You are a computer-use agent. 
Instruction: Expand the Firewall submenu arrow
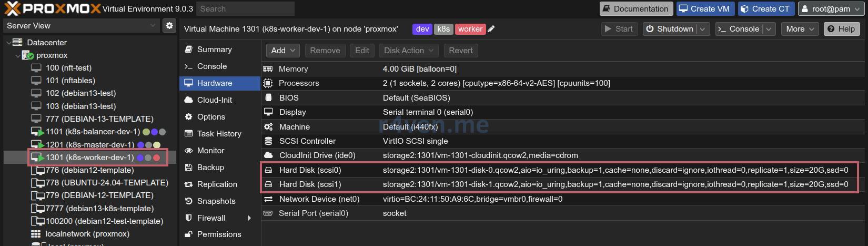pos(249,218)
